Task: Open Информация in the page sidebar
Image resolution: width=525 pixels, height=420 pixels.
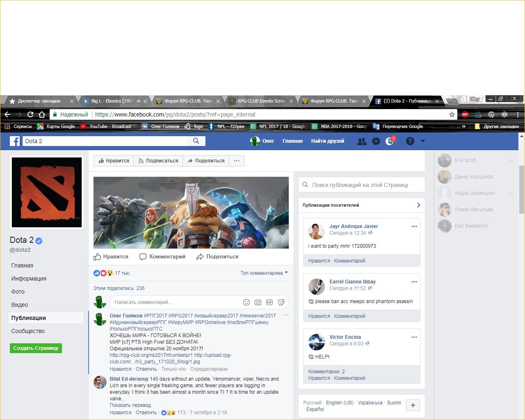Action: 29,278
